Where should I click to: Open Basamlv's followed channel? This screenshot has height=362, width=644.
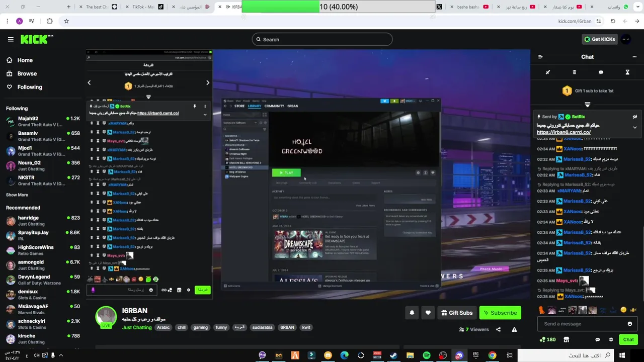coord(43,136)
